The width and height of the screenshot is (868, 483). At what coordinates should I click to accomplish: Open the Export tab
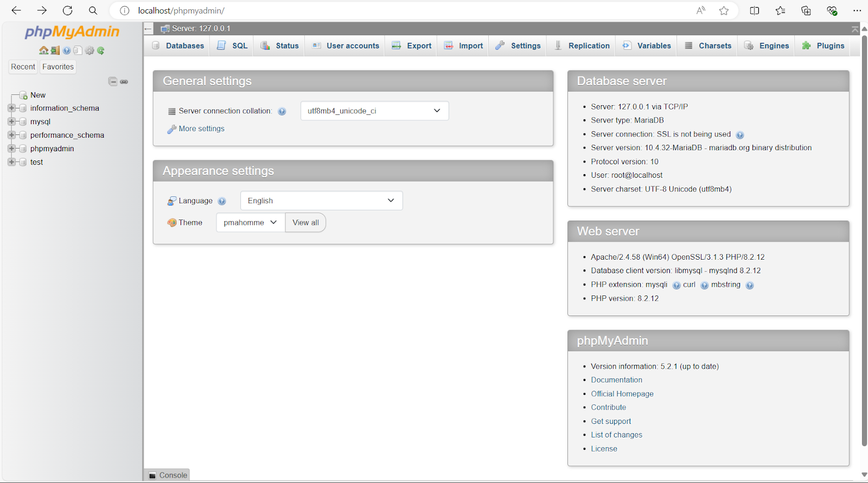coord(412,46)
